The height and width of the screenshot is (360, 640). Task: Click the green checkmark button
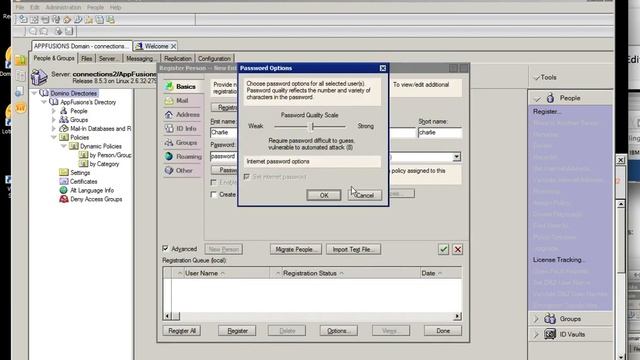tap(444, 249)
